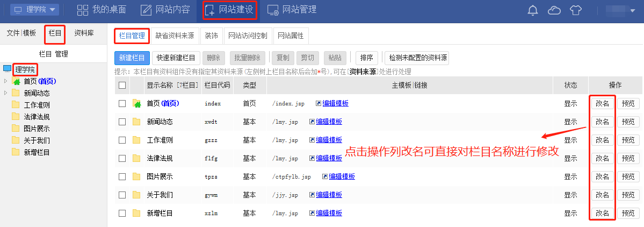Switch to the 网站访问控制 tab
The width and height of the screenshot is (644, 227).
coord(248,36)
